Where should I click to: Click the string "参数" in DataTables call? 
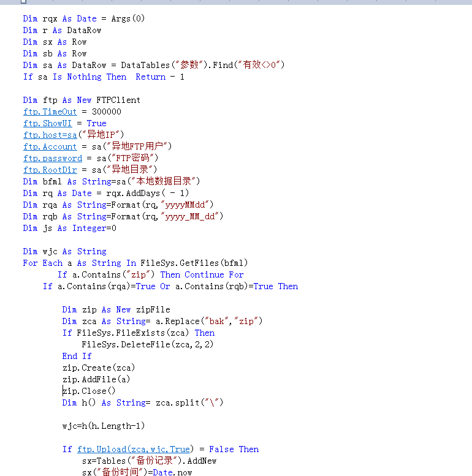coord(189,65)
